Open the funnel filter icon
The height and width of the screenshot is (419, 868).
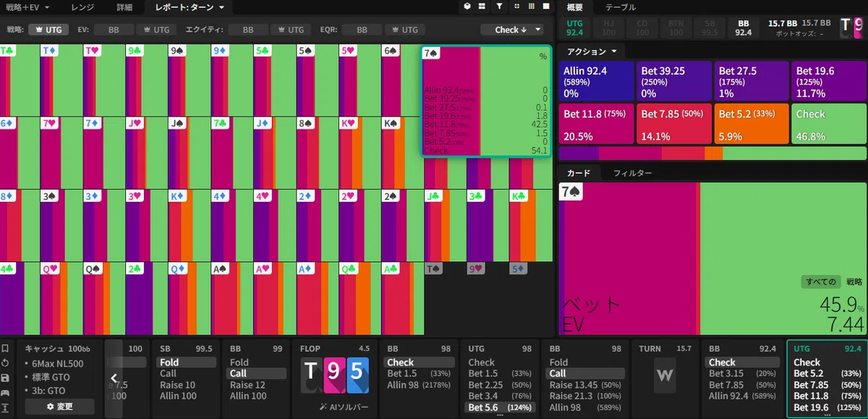[x=500, y=7]
